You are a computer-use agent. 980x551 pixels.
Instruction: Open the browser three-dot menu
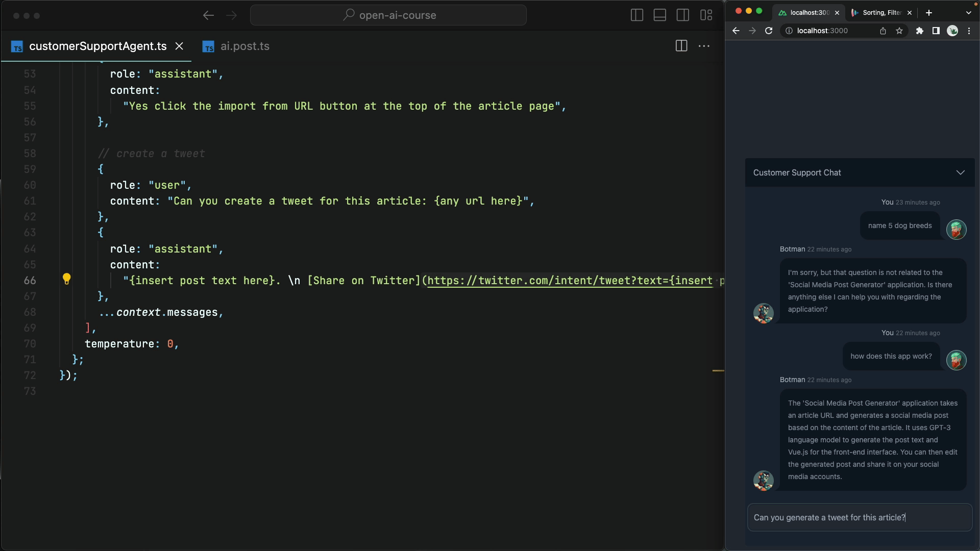click(969, 31)
